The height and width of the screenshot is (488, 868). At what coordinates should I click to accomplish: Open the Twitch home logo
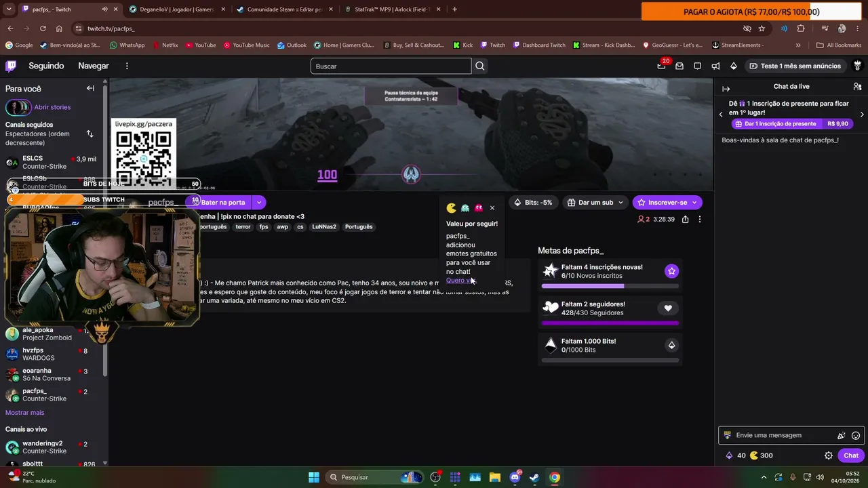point(11,66)
